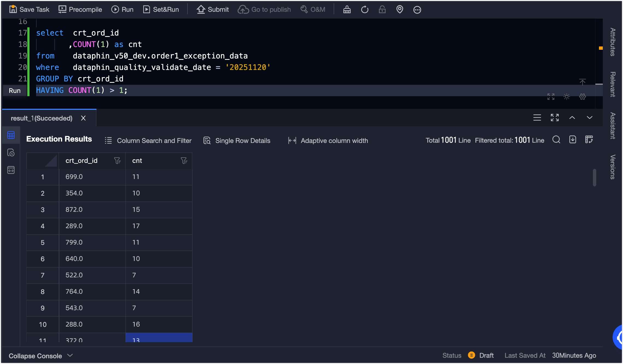623x364 pixels.
Task: Expand the code editor to fullscreen
Action: click(551, 97)
